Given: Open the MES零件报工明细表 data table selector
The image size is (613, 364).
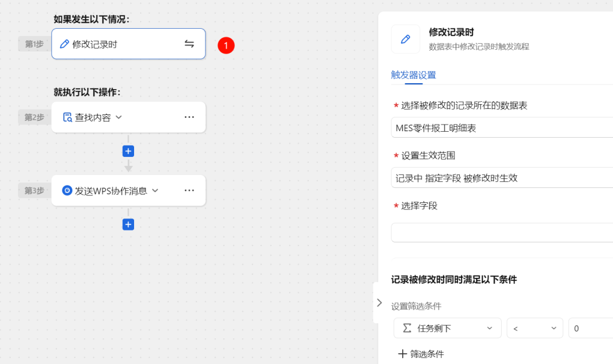Looking at the screenshot, I should 502,128.
